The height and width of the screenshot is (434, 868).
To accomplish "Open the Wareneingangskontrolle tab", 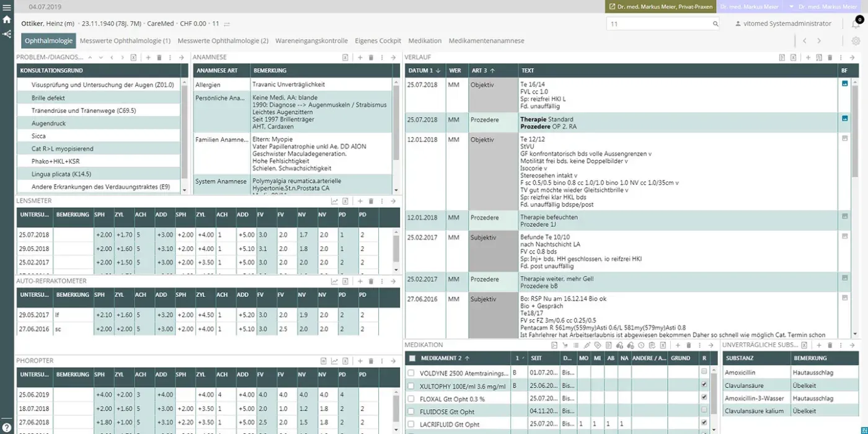I will [x=311, y=41].
